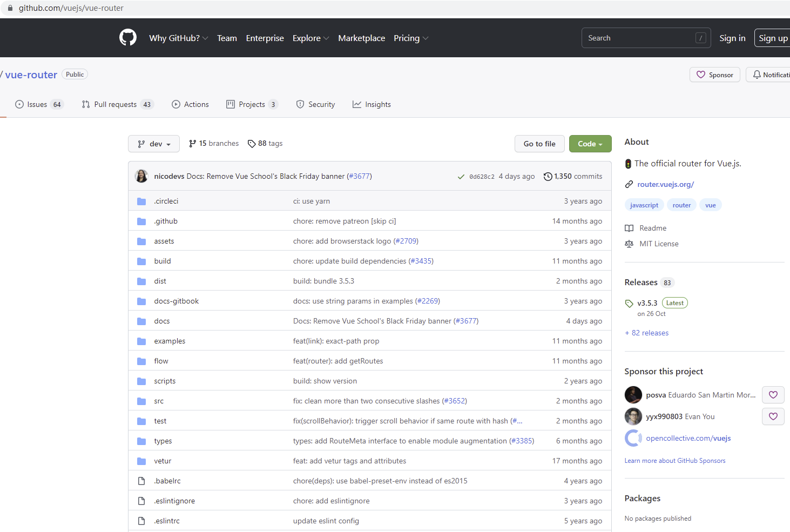Open the Pull requests tab
The image size is (790, 532).
coord(118,105)
